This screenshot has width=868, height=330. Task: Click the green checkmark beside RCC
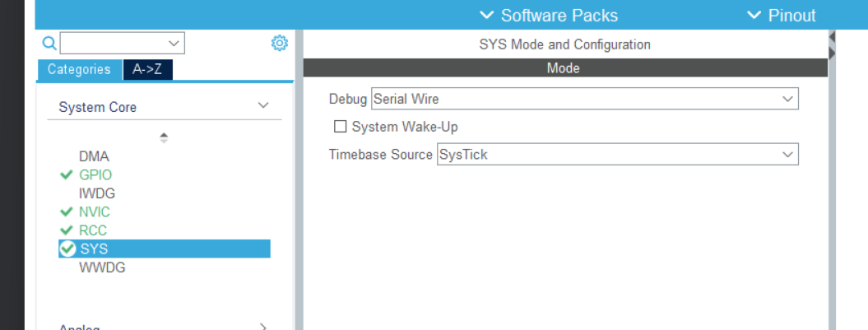(67, 230)
